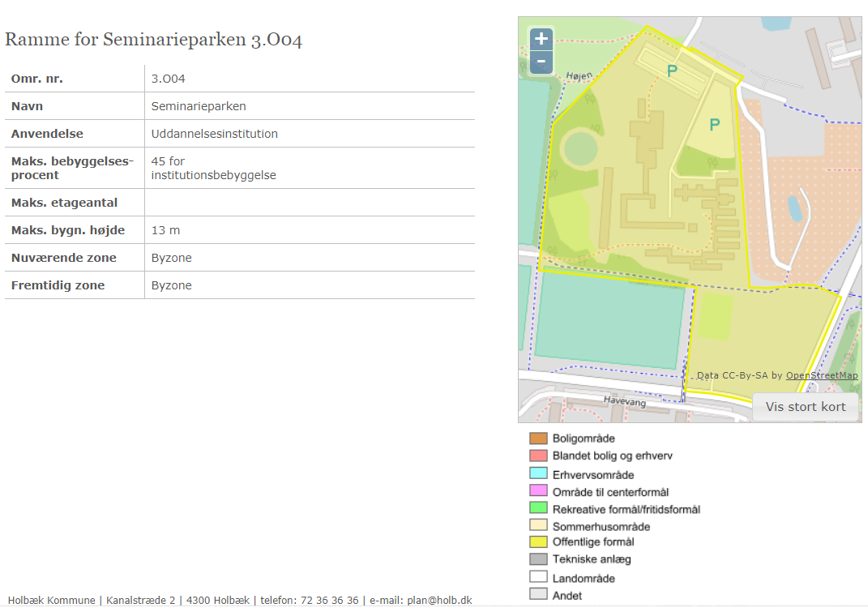
Task: Click the upper parking P symbol near Højen
Action: pos(672,71)
